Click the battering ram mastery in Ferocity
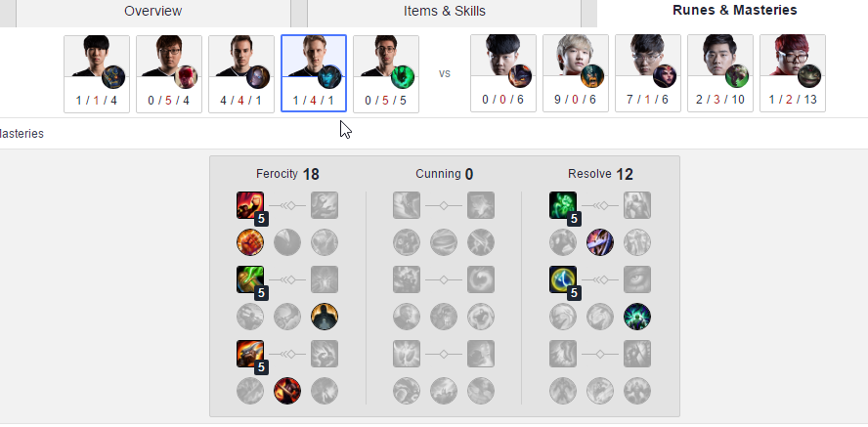This screenshot has height=427, width=868. [250, 354]
